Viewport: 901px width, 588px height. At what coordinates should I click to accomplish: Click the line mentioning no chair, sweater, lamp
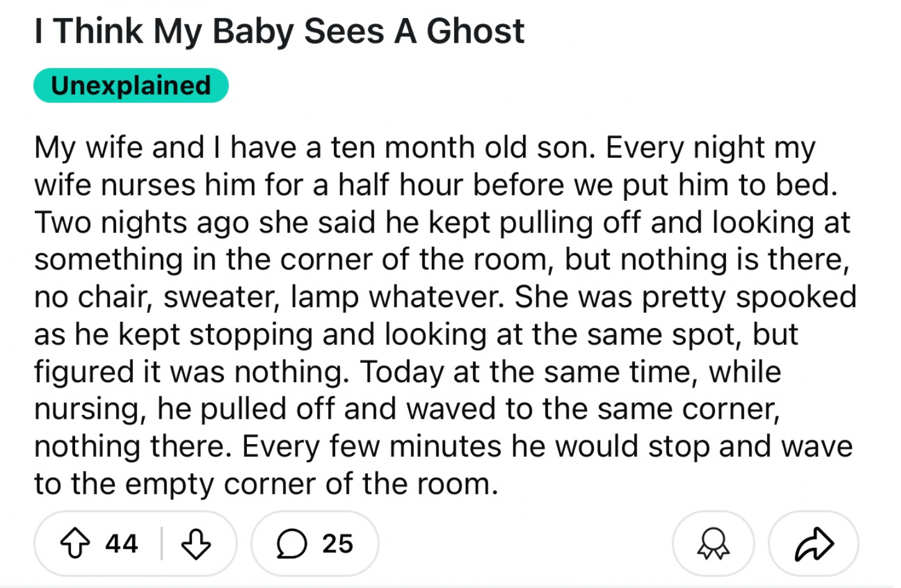tap(445, 297)
